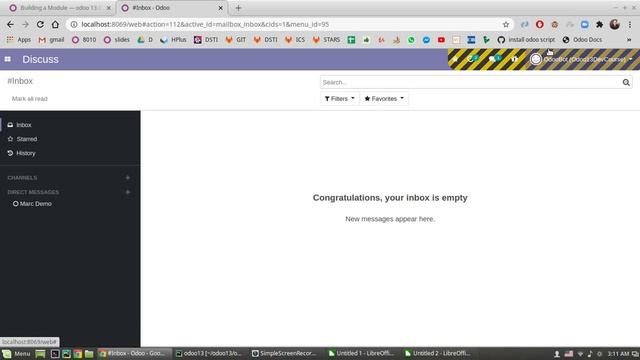The height and width of the screenshot is (360, 640).
Task: Add a new channel with the plus icon
Action: click(x=128, y=178)
